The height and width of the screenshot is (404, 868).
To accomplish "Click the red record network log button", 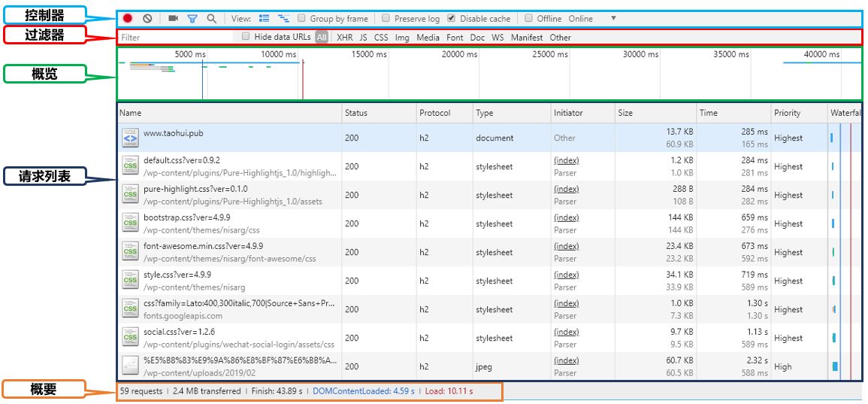I will (x=128, y=19).
